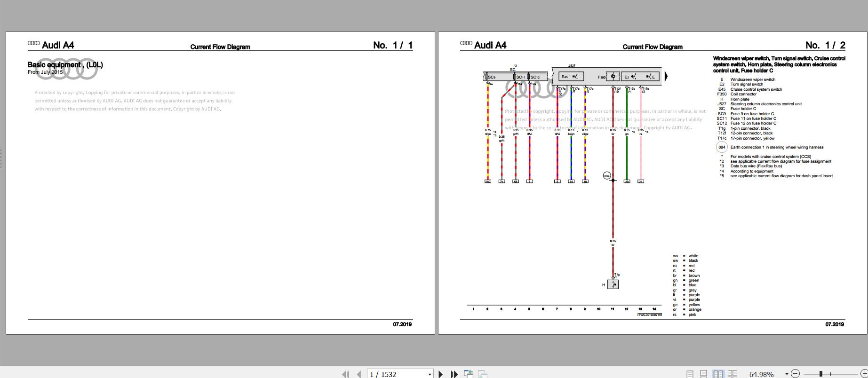Click the 884 circle in the legend
This screenshot has width=868, height=378.
721,147
